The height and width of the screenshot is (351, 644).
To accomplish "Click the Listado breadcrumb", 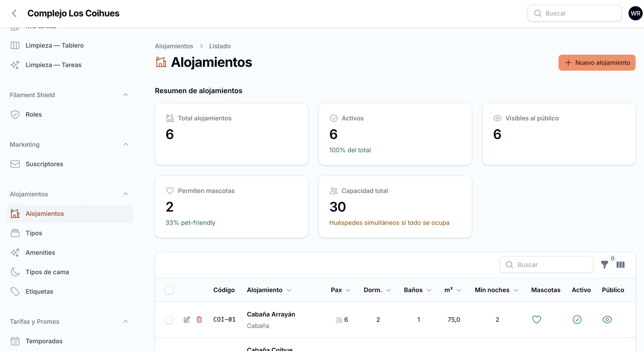I will pos(220,46).
